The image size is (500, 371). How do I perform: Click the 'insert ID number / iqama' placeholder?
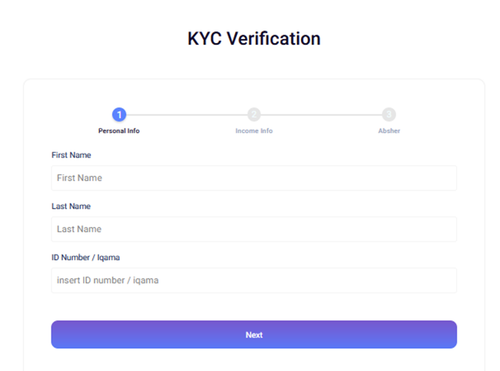coord(108,280)
